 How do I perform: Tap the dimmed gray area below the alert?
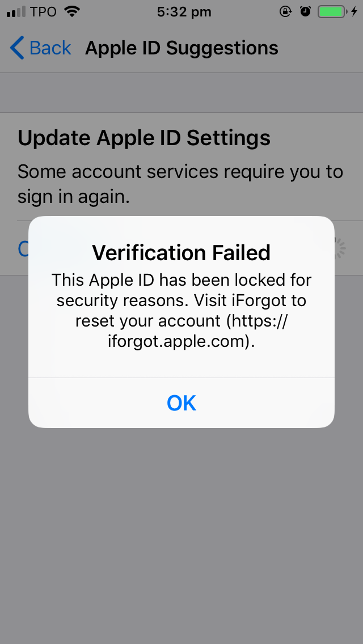181,534
